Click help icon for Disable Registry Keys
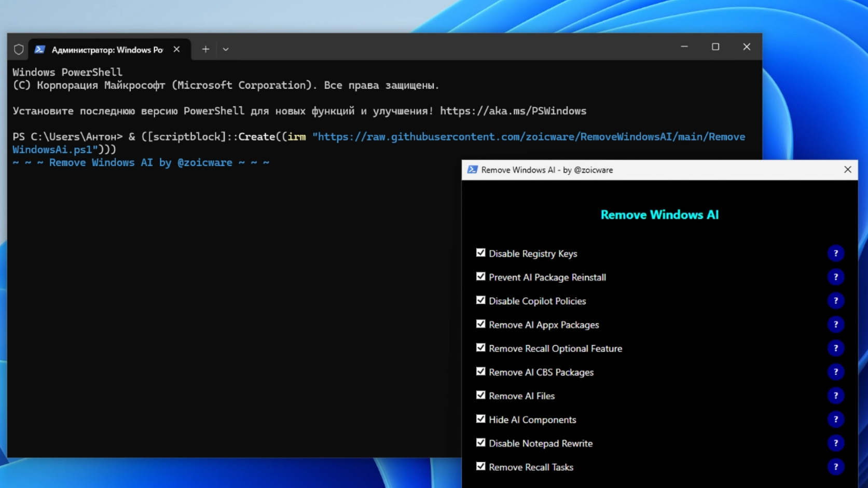This screenshot has width=868, height=488. coord(835,254)
